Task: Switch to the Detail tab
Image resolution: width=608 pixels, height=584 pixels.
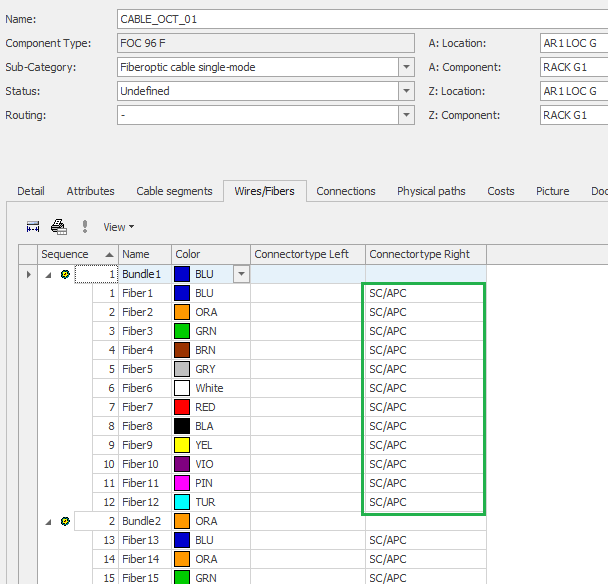Action: pyautogui.click(x=31, y=191)
